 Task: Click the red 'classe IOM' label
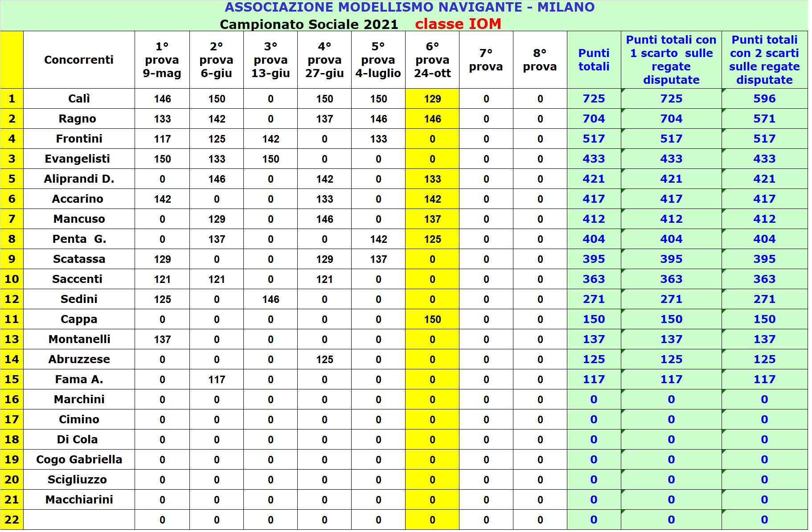[458, 24]
